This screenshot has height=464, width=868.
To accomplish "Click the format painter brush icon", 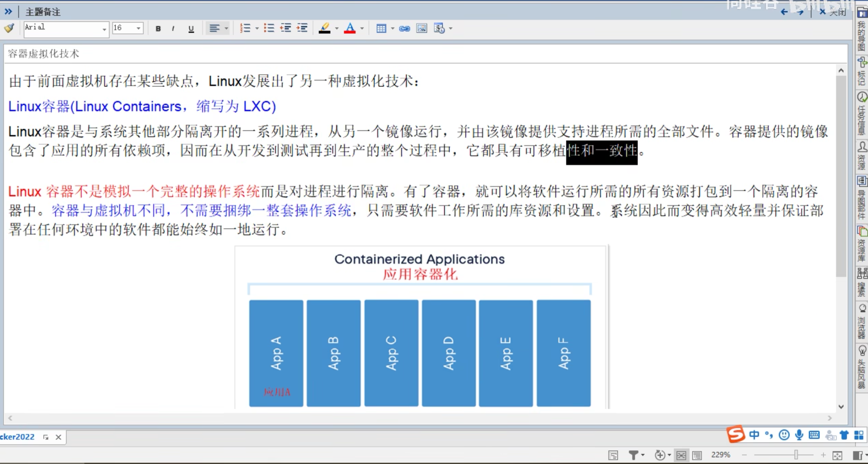I will pyautogui.click(x=9, y=28).
